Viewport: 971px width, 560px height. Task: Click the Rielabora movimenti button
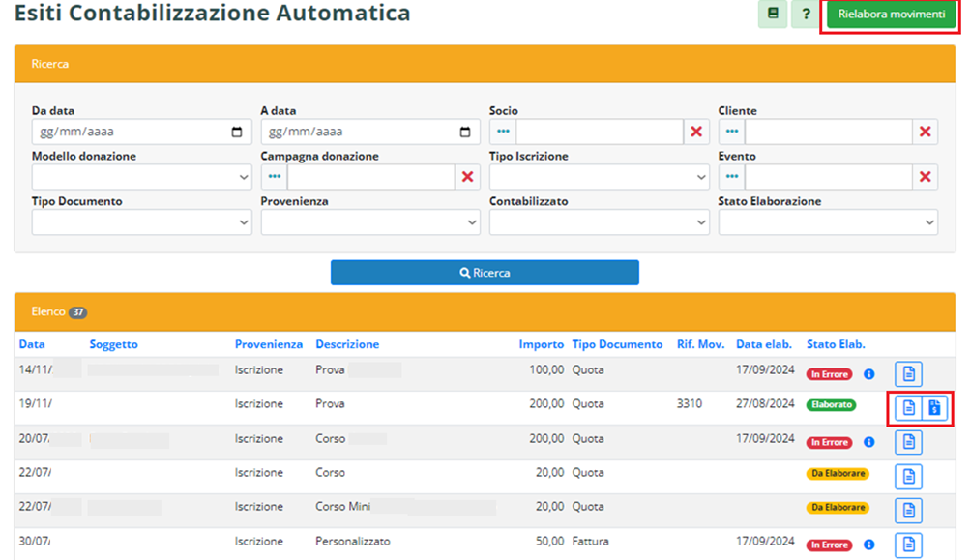[891, 15]
